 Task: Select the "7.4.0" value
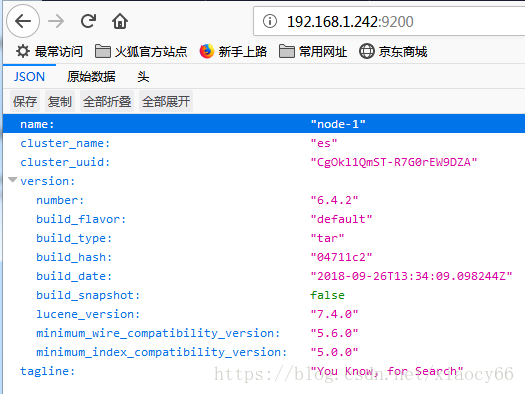pos(334,314)
